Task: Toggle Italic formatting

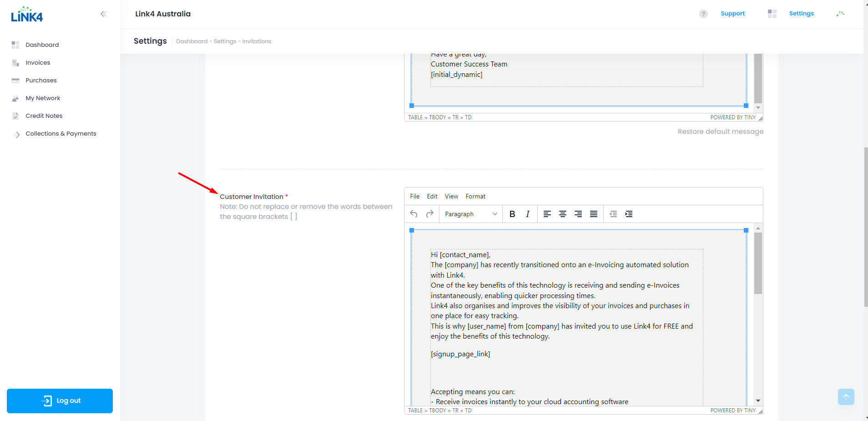Action: (x=528, y=214)
